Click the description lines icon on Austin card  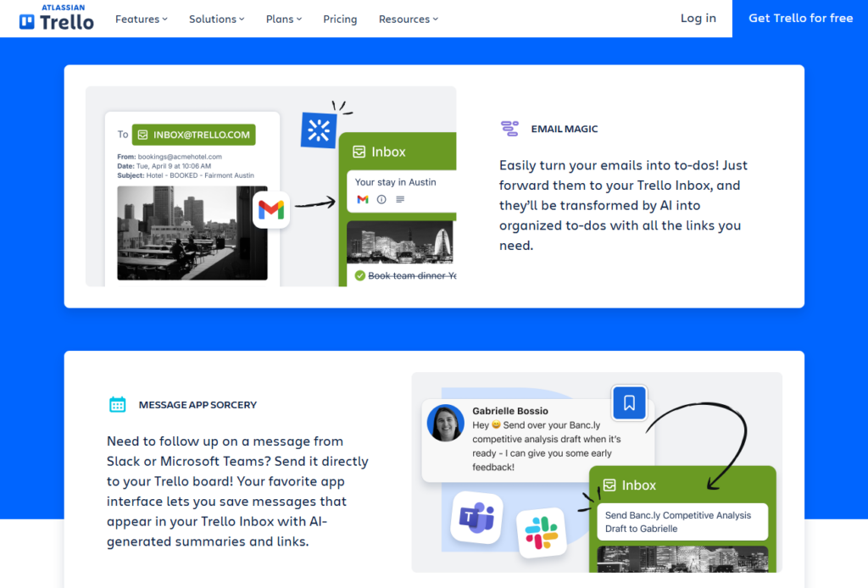[400, 199]
